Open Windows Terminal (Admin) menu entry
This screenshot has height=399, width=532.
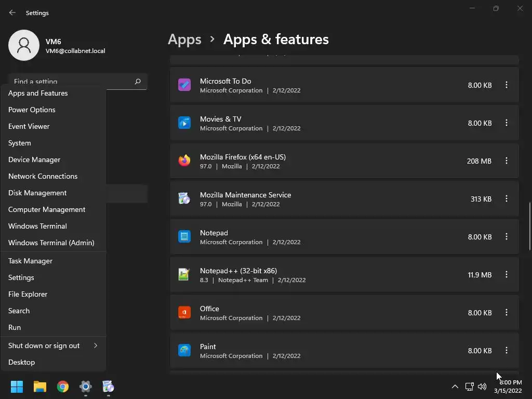tap(51, 243)
